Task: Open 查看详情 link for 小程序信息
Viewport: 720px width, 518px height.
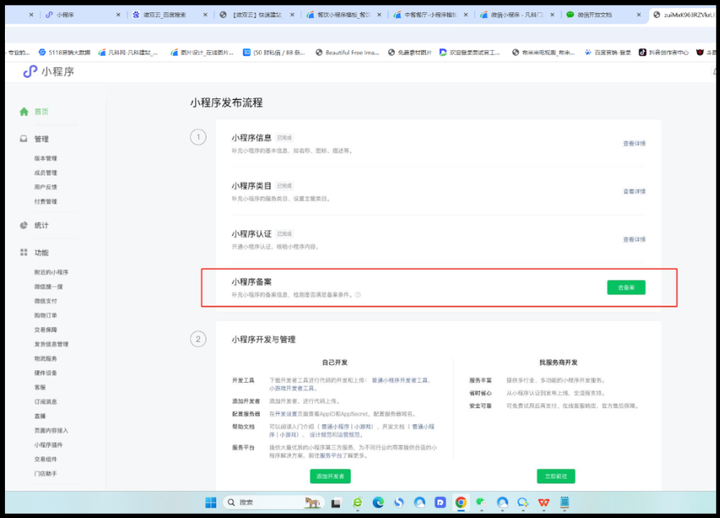Action: (x=634, y=144)
